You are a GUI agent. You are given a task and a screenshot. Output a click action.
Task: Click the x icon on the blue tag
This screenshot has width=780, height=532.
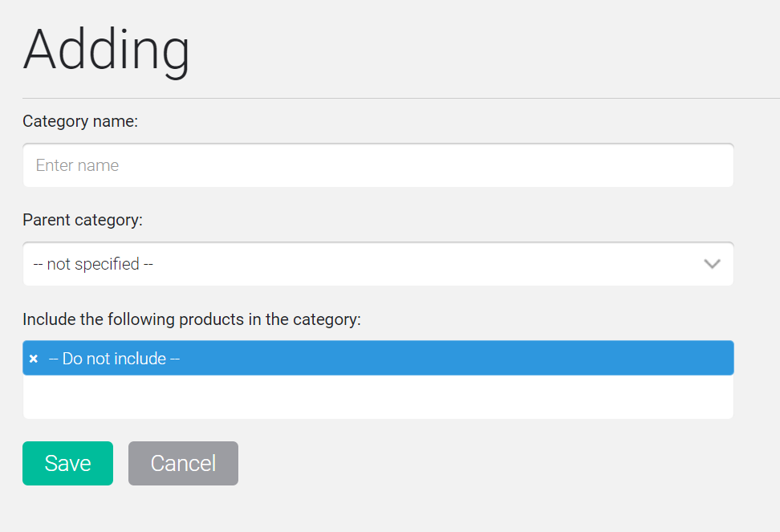[34, 359]
